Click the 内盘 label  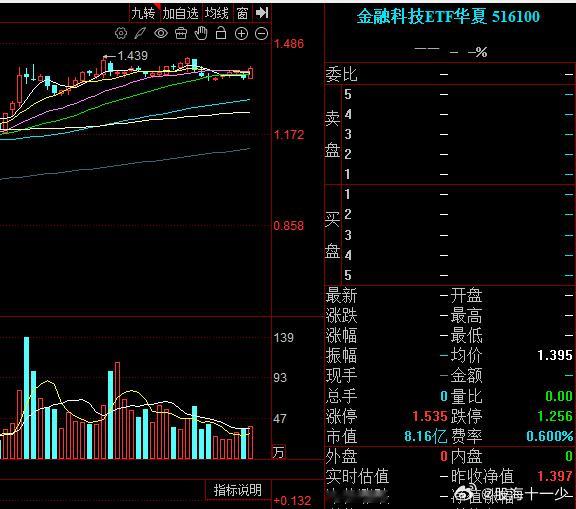pyautogui.click(x=466, y=456)
